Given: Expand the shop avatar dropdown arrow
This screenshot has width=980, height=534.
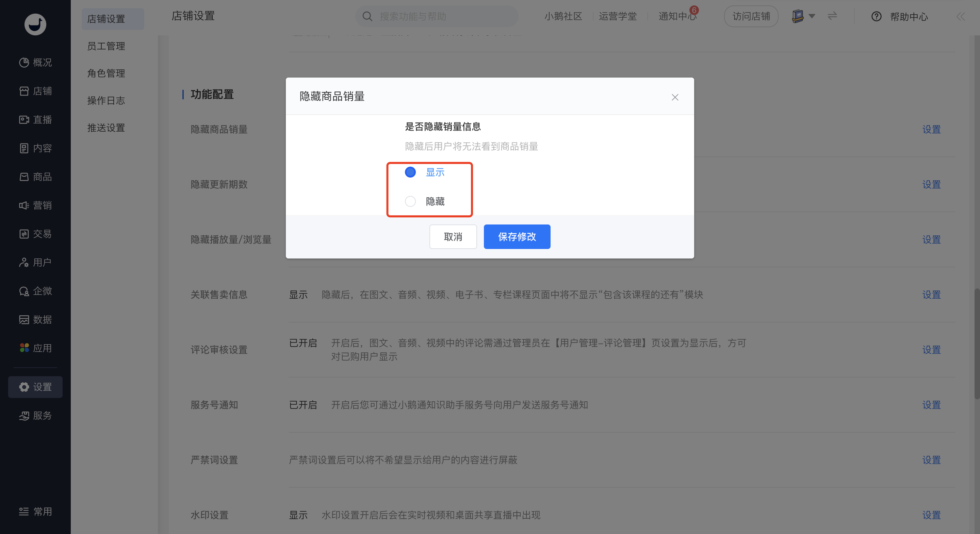Looking at the screenshot, I should pos(812,16).
